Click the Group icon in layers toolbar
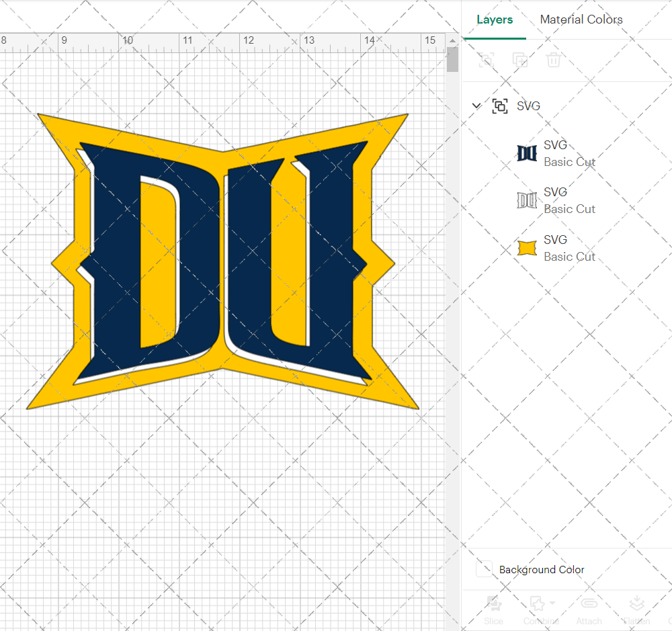 point(487,60)
